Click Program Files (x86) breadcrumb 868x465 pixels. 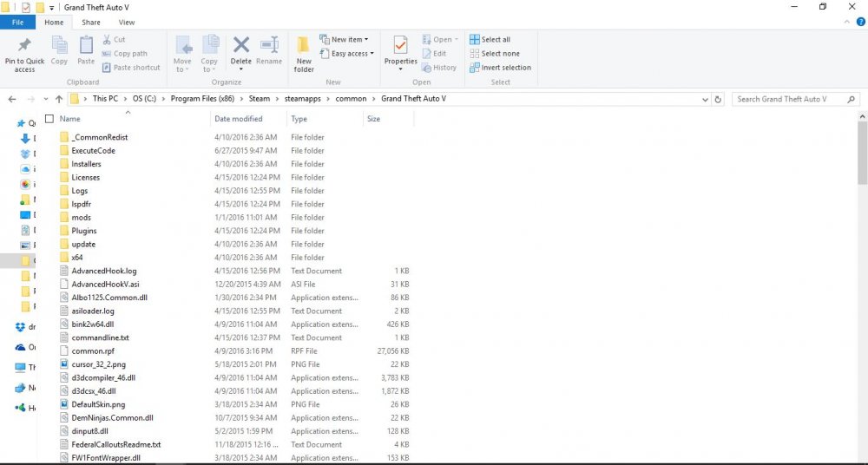pyautogui.click(x=203, y=99)
